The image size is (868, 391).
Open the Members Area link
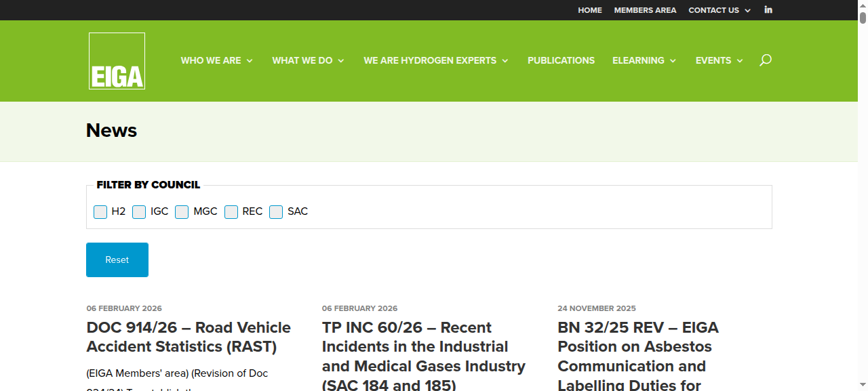645,10
